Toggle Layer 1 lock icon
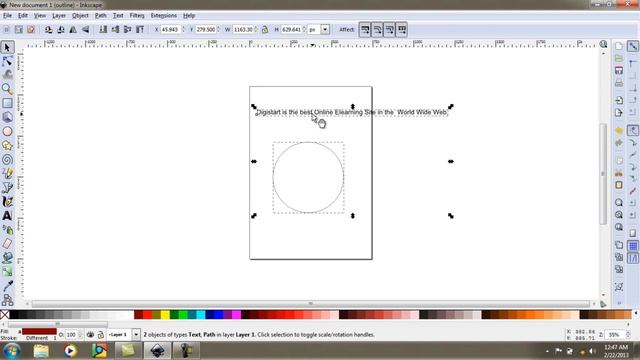The image size is (640, 360). (x=100, y=335)
